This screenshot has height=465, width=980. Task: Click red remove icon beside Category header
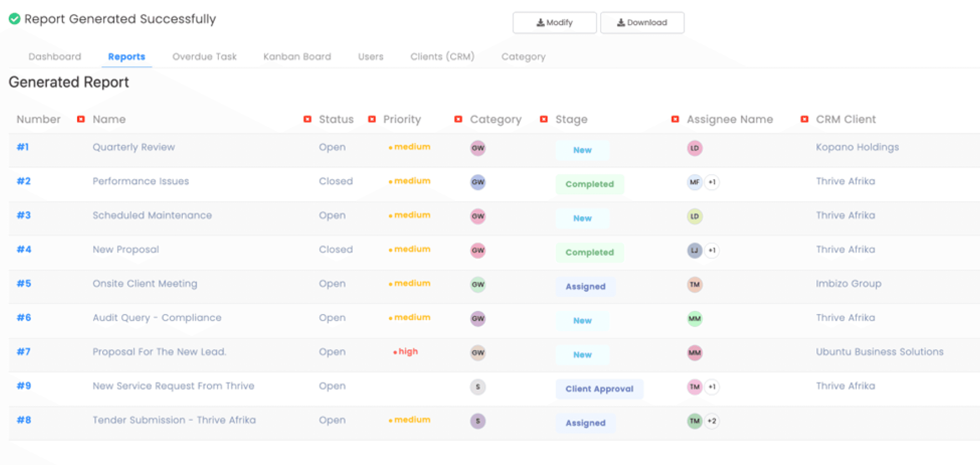pyautogui.click(x=458, y=119)
